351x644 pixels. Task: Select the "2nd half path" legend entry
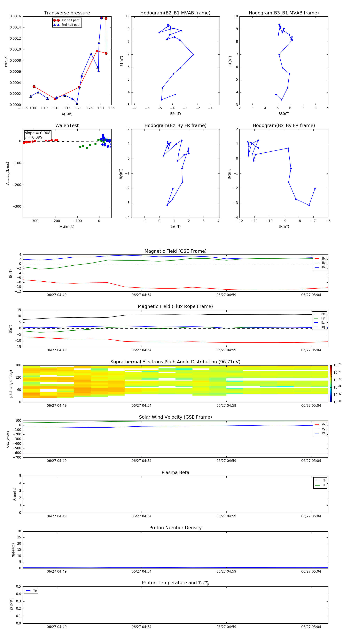coord(67,25)
